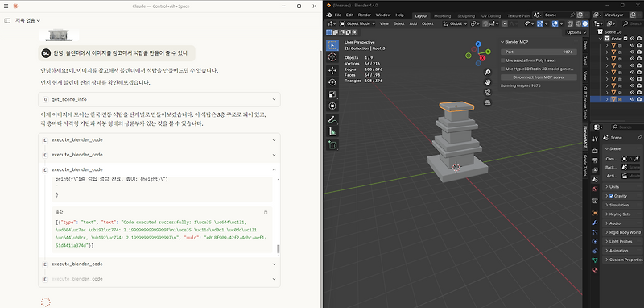The height and width of the screenshot is (308, 644).
Task: Hide the highlighted Roof object with its eye
Action: pyautogui.click(x=633, y=99)
